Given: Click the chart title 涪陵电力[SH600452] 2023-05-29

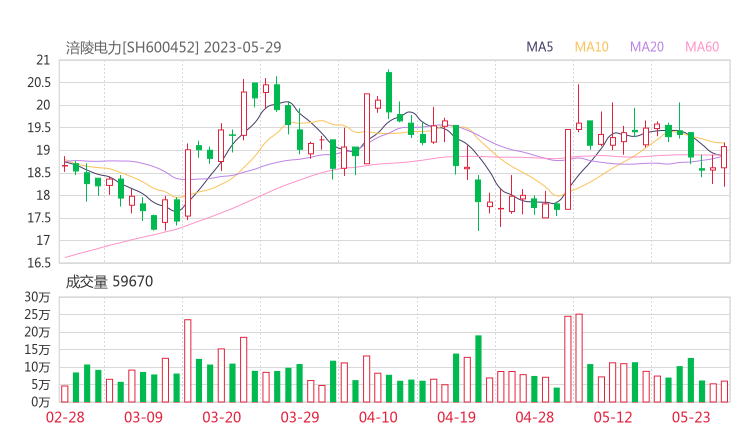Looking at the screenshot, I should [x=173, y=47].
